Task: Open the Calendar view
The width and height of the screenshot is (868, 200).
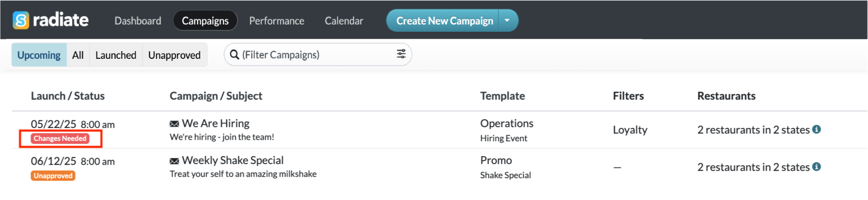Action: [x=344, y=21]
